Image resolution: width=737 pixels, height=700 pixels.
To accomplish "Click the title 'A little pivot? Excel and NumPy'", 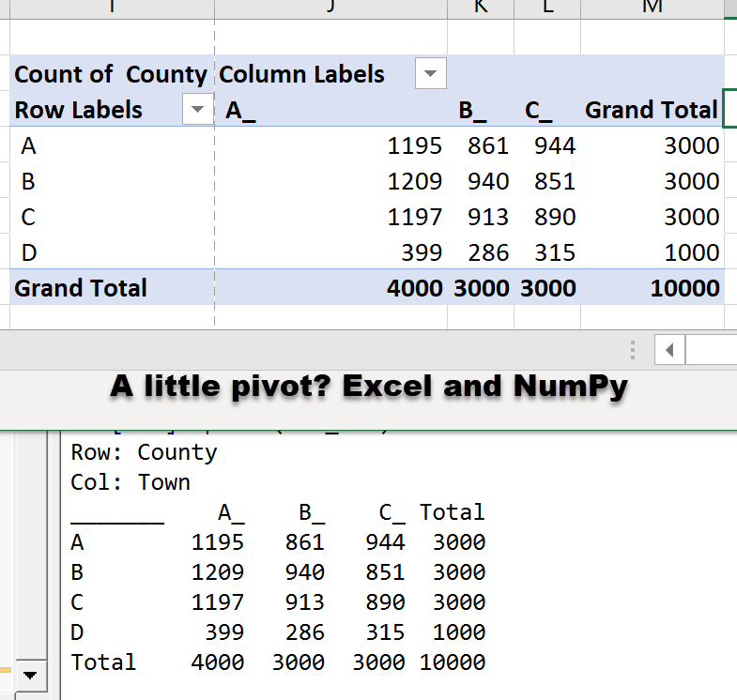I will [369, 387].
